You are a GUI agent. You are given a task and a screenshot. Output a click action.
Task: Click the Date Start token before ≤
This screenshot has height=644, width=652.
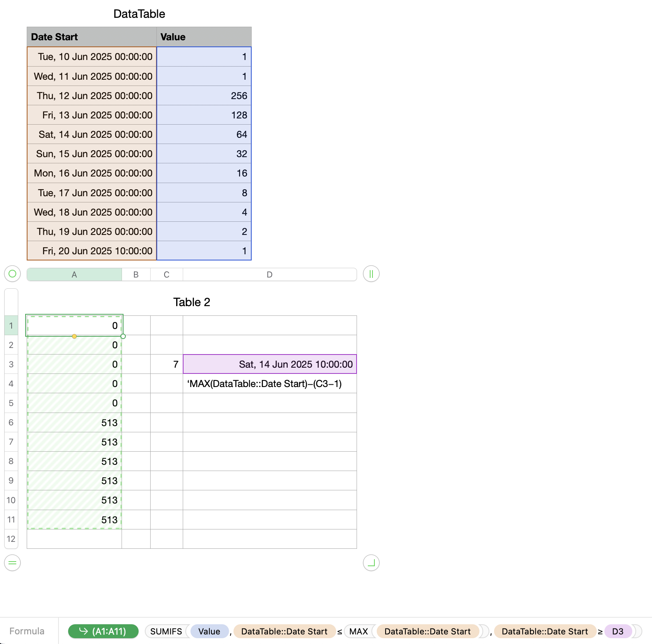tap(284, 631)
